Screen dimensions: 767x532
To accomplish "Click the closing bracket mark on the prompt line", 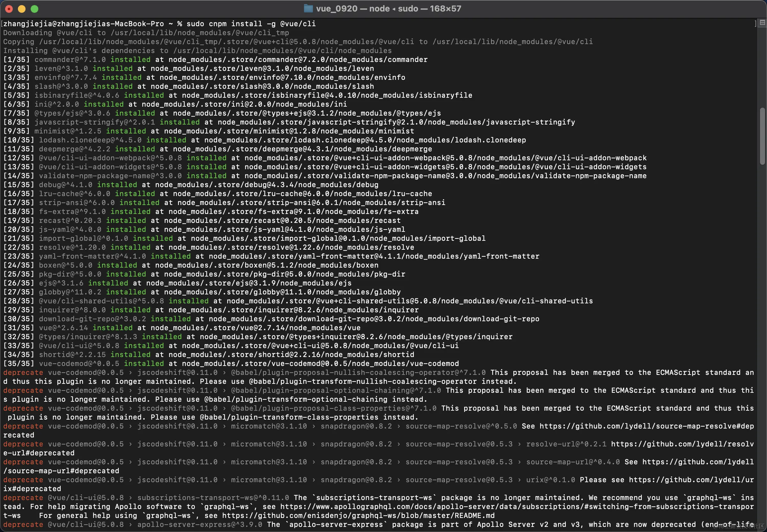I will 755,23.
